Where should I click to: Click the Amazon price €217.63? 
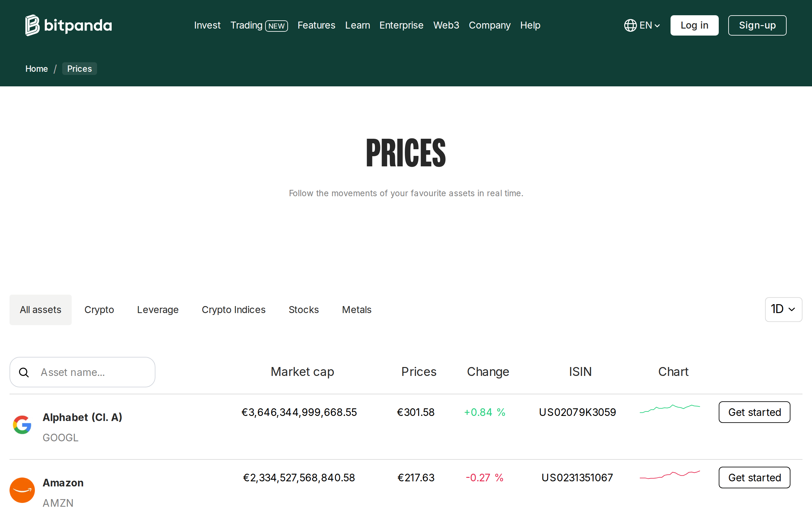click(x=416, y=478)
